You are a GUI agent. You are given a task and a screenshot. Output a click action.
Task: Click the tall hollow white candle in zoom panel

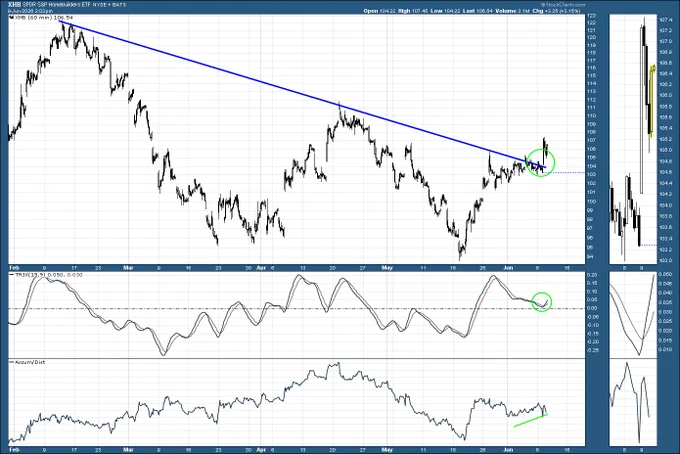[642, 108]
